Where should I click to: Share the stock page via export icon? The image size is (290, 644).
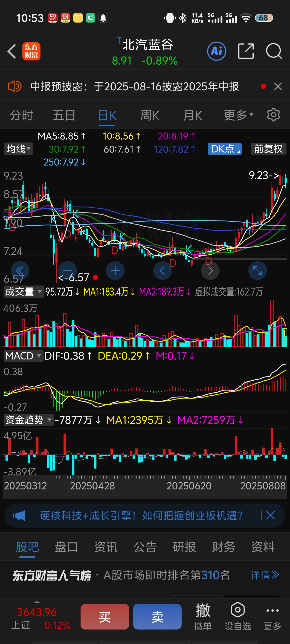(246, 51)
